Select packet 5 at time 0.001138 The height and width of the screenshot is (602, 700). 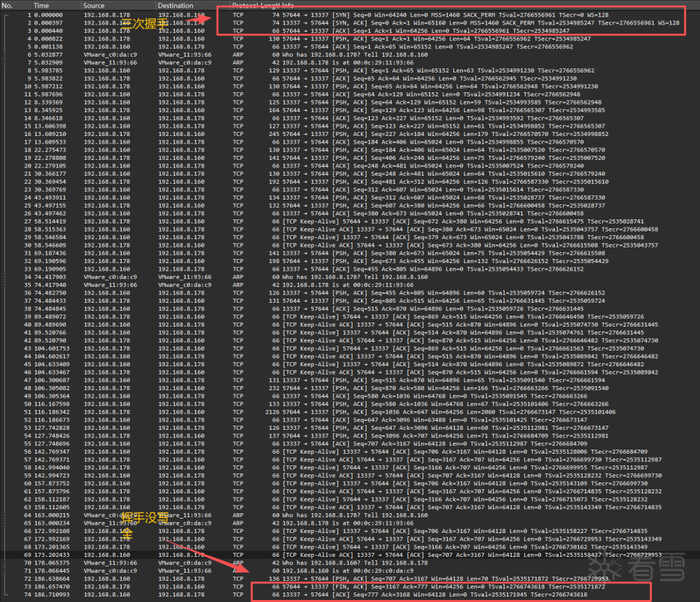pos(350,46)
